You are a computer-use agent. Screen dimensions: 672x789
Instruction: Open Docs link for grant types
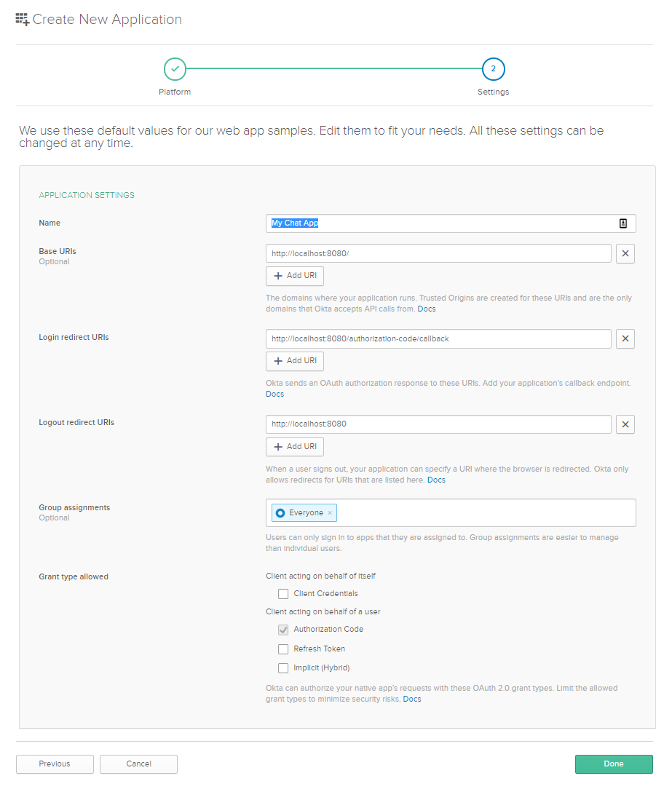coord(412,699)
